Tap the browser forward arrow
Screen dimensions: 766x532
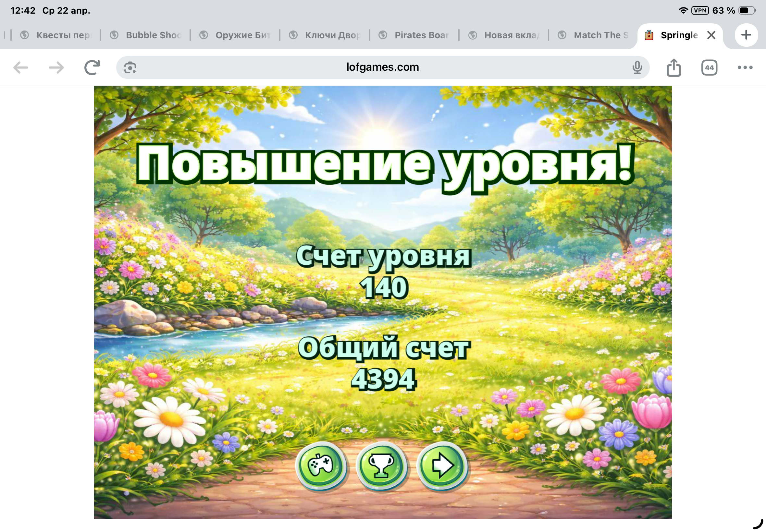[56, 68]
